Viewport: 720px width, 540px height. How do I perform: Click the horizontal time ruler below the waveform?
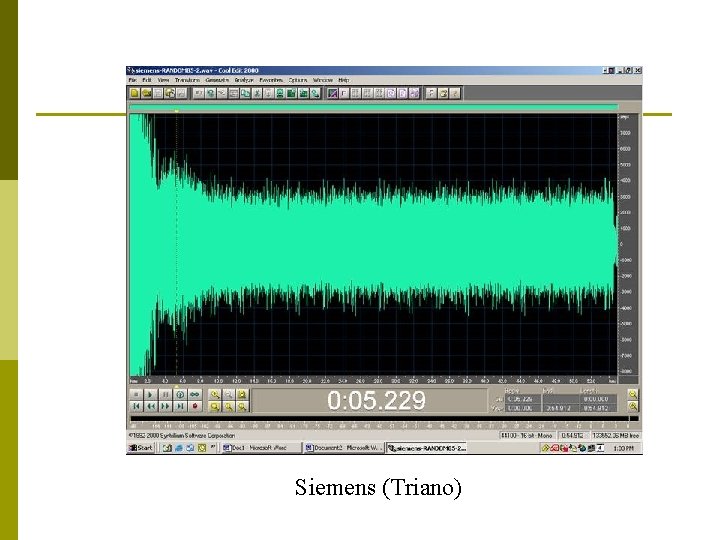pos(373,381)
